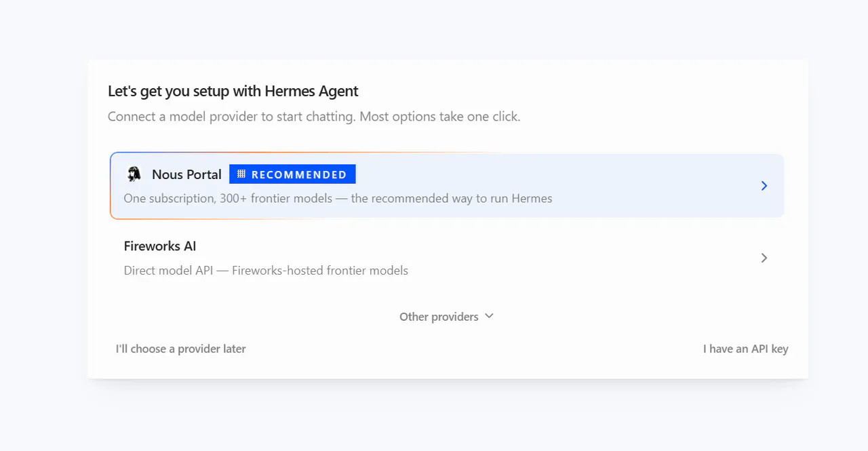Viewport: 868px width, 451px height.
Task: Click the "I have an API key" link
Action: tap(745, 349)
